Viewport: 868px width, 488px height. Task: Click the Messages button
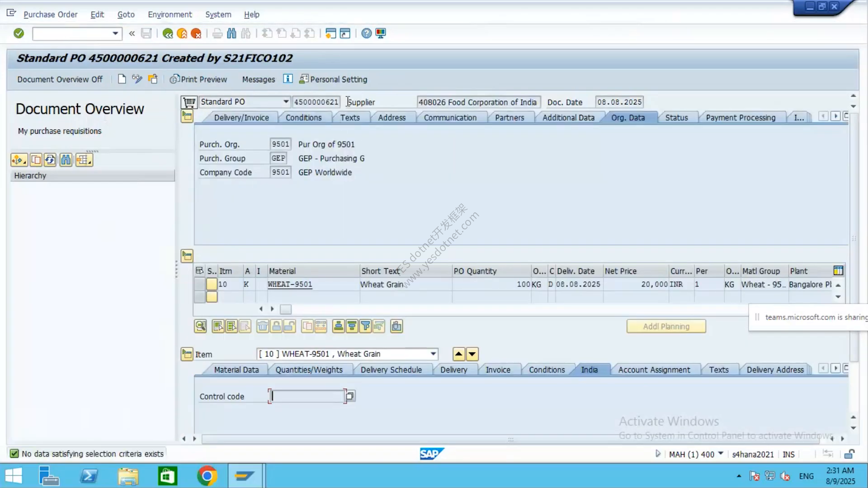259,80
